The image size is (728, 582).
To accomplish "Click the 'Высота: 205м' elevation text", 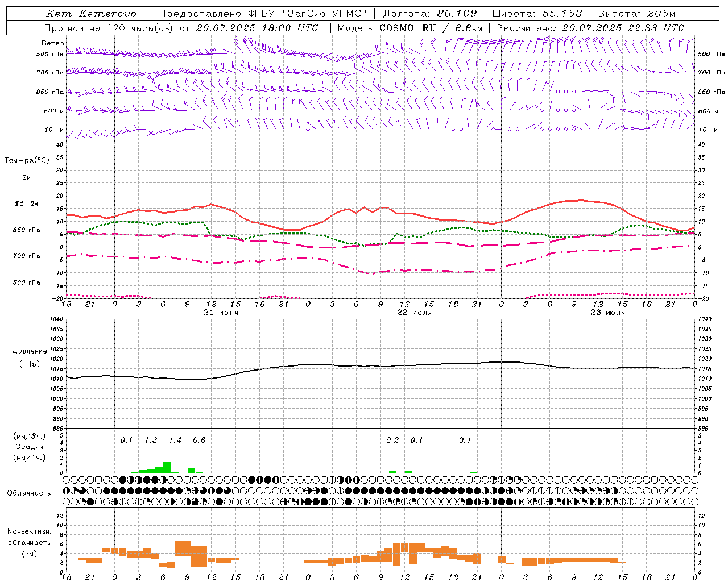I will (637, 14).
